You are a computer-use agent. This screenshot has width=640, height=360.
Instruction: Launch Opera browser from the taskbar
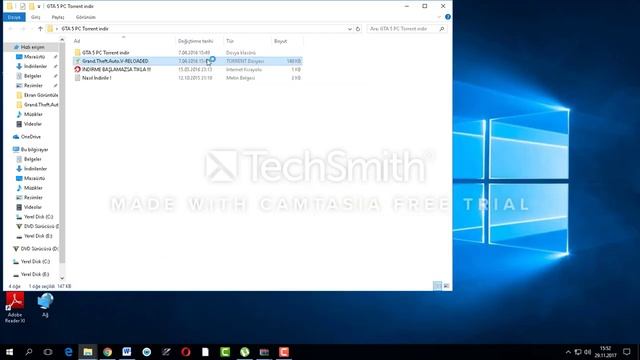(x=186, y=352)
